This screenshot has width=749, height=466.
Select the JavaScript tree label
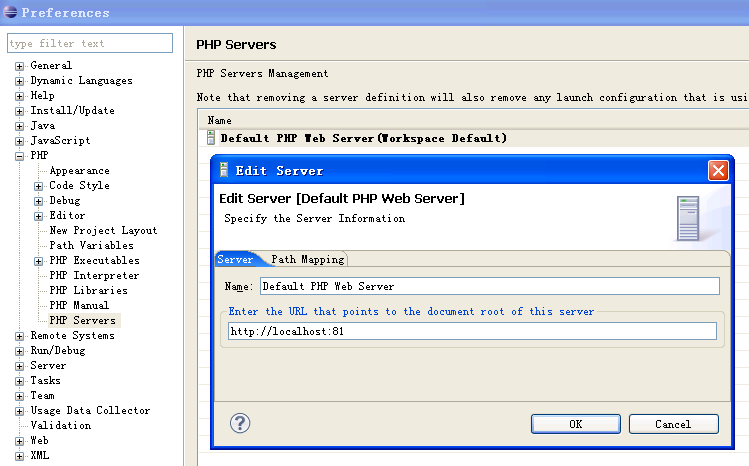pyautogui.click(x=60, y=140)
